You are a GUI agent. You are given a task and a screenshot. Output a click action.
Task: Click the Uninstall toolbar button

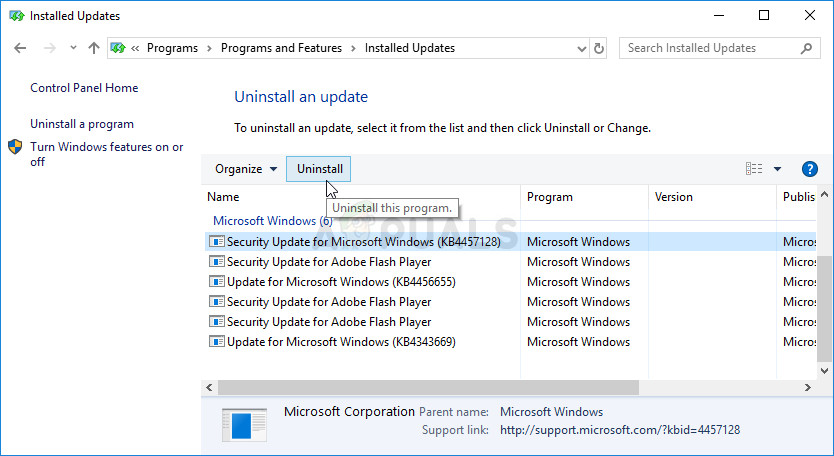pyautogui.click(x=320, y=169)
